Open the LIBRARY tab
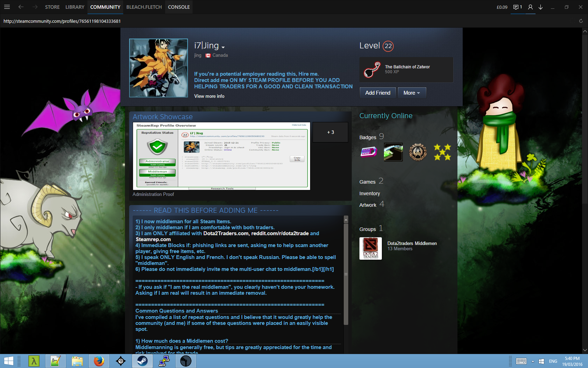This screenshot has width=588, height=368. tap(75, 7)
